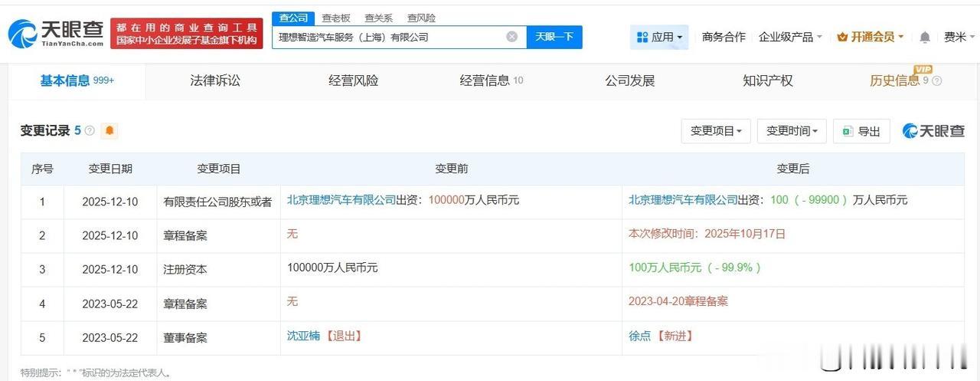Click the 变更后 column header

coord(793,169)
